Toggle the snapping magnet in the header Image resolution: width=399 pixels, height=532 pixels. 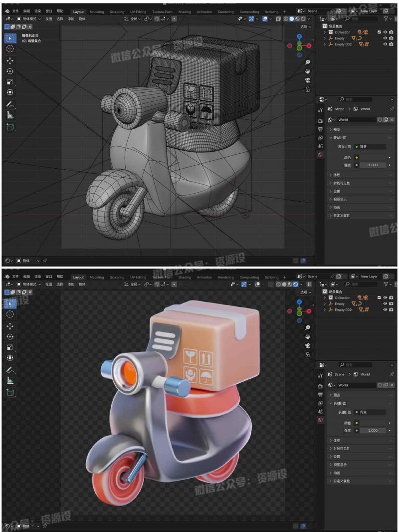pos(157,18)
